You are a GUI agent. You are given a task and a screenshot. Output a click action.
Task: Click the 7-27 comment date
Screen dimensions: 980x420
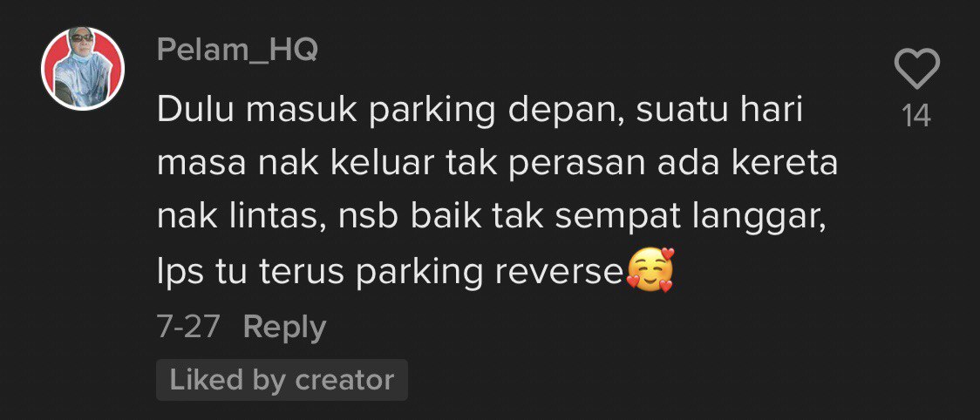(188, 328)
